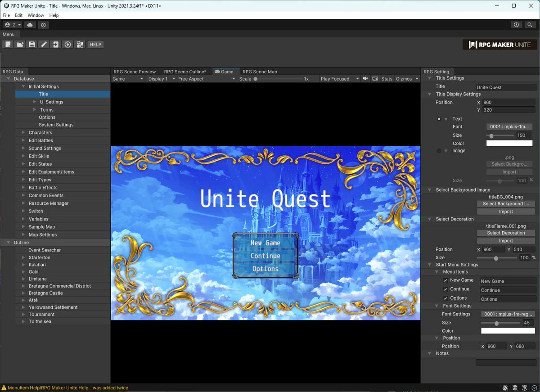
Task: Collapse the Database tree section
Action: click(x=9, y=79)
